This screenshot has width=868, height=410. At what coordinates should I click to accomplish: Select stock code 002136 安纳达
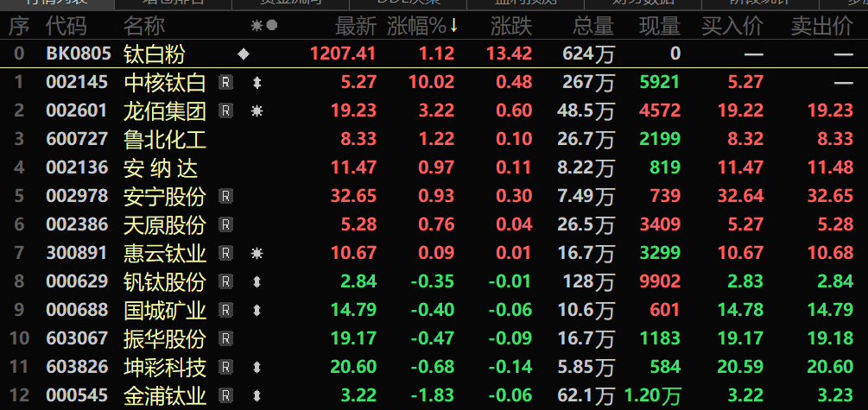(77, 168)
